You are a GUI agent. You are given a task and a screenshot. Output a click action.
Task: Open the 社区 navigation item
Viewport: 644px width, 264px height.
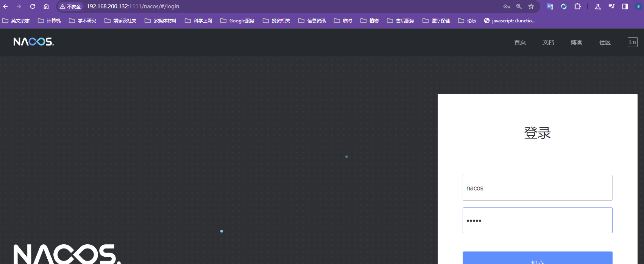point(605,42)
